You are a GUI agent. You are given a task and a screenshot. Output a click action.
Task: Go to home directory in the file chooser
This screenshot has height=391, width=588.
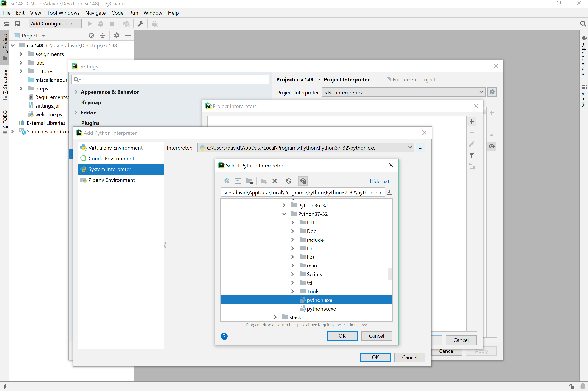[227, 181]
